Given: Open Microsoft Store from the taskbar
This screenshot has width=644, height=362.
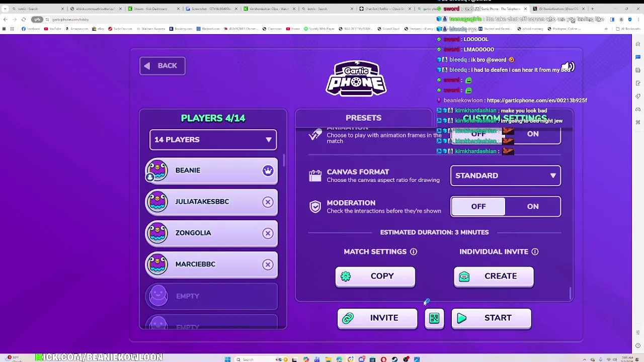Looking at the screenshot, I should tap(372, 359).
